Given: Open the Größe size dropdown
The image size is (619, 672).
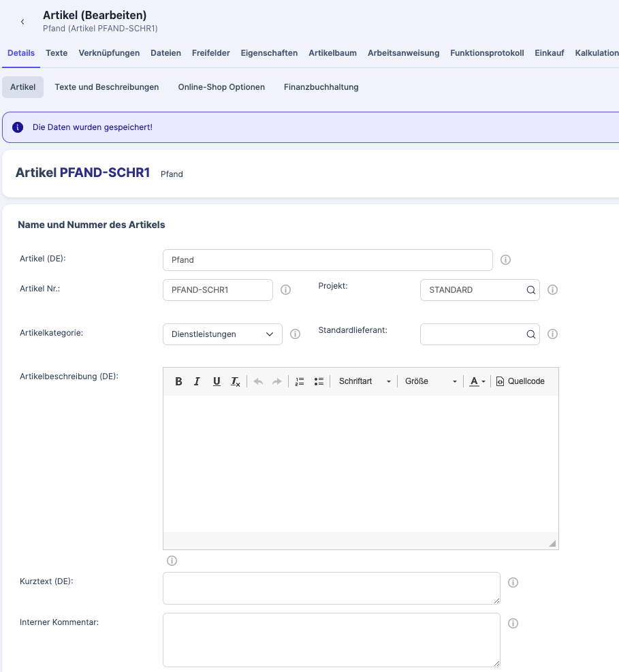Looking at the screenshot, I should pyautogui.click(x=430, y=381).
